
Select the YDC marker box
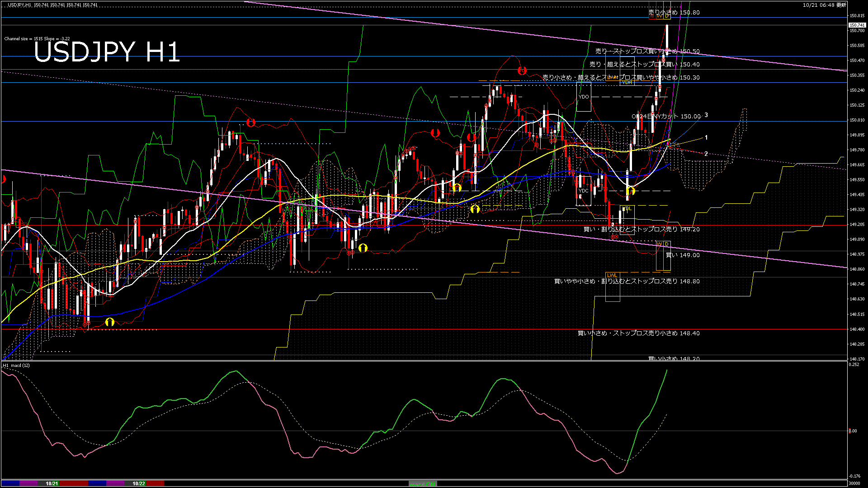point(584,191)
